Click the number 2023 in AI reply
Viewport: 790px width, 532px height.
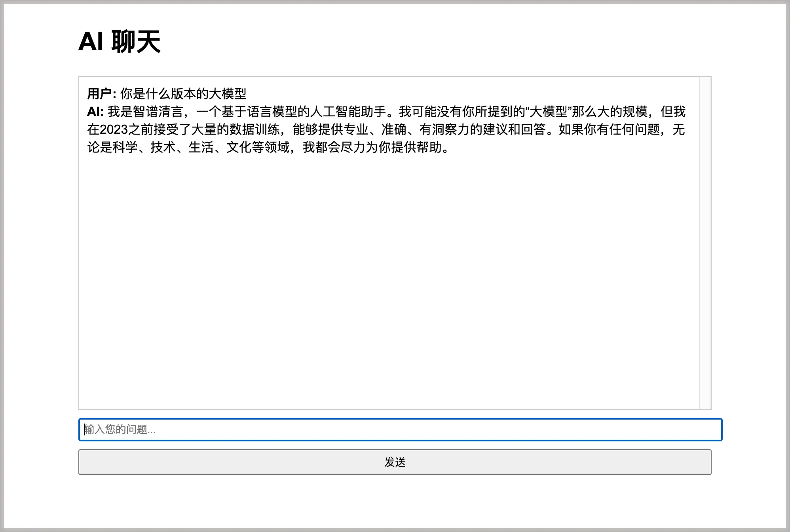click(114, 129)
